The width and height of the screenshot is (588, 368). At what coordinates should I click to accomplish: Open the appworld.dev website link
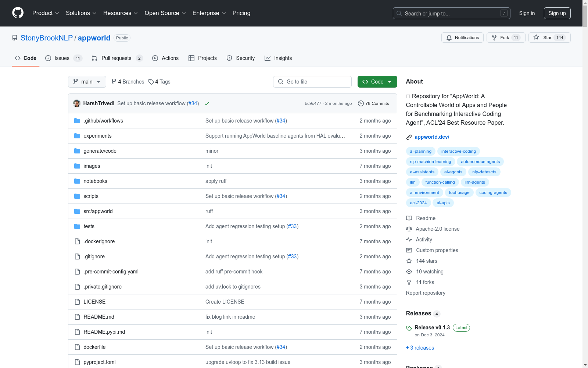[432, 137]
